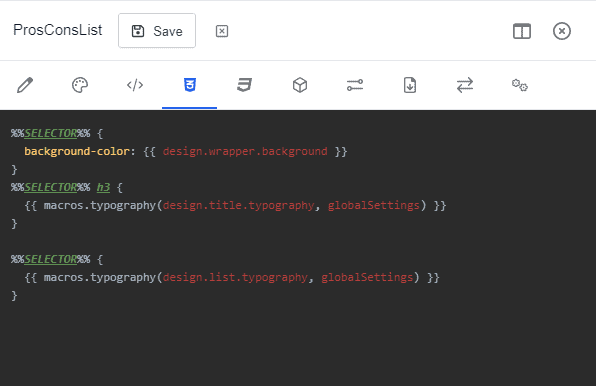Image resolution: width=596 pixels, height=386 pixels.
Task: Click globalSettings on the list typography line
Action: (367, 277)
